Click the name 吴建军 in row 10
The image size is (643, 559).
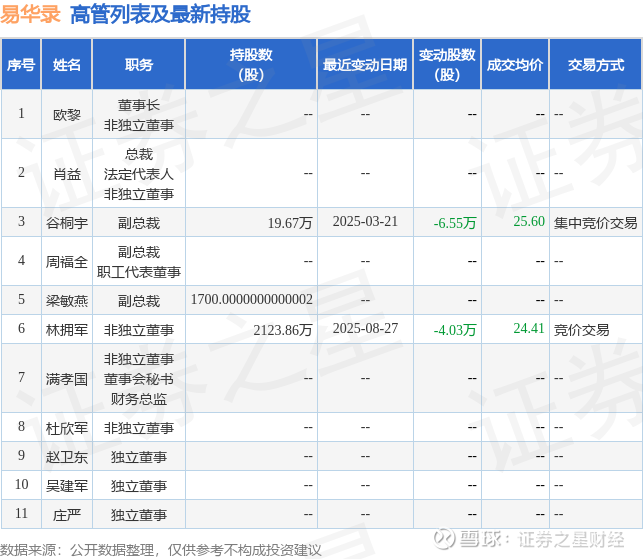[67, 486]
